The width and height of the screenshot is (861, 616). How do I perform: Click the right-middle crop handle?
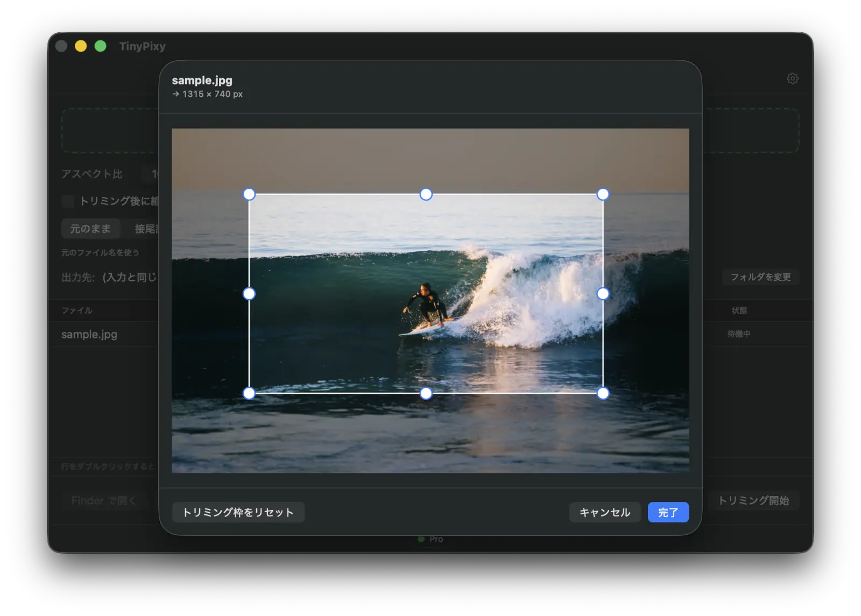point(603,294)
